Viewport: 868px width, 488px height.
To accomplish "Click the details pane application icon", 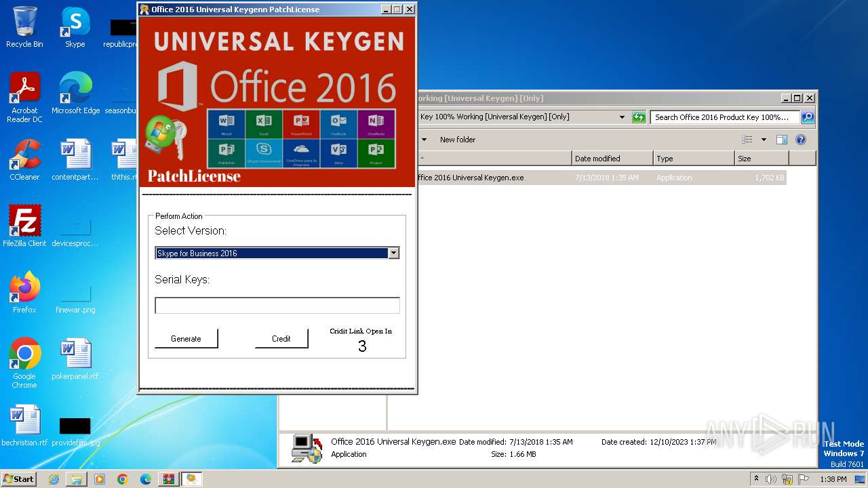I will [x=307, y=448].
